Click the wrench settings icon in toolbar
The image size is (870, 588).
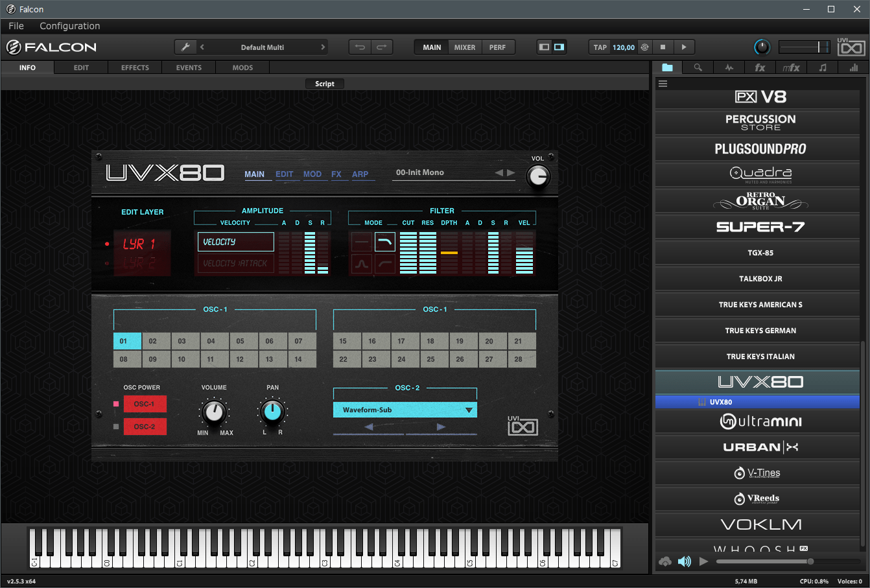point(185,47)
